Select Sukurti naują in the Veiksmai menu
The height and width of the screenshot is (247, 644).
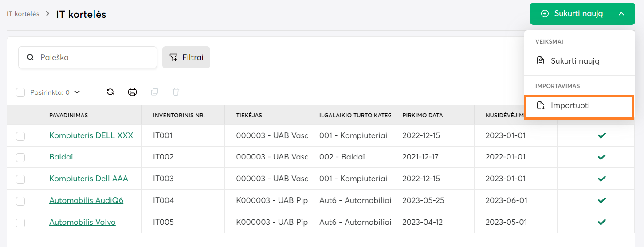(575, 61)
